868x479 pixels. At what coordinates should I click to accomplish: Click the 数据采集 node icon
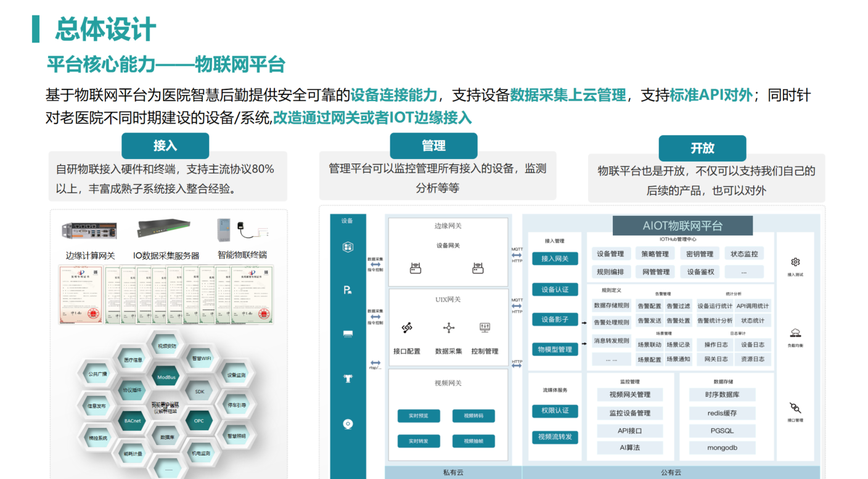point(448,328)
